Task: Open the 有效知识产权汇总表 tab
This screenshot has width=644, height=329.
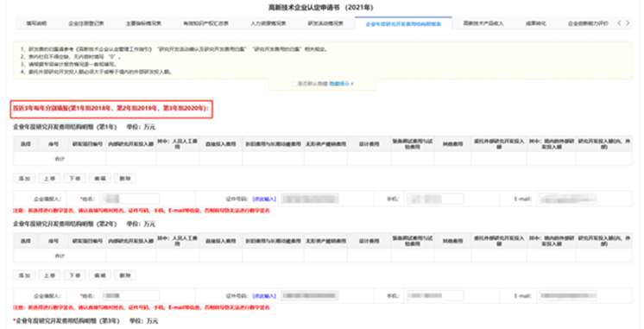Action: pyautogui.click(x=205, y=23)
